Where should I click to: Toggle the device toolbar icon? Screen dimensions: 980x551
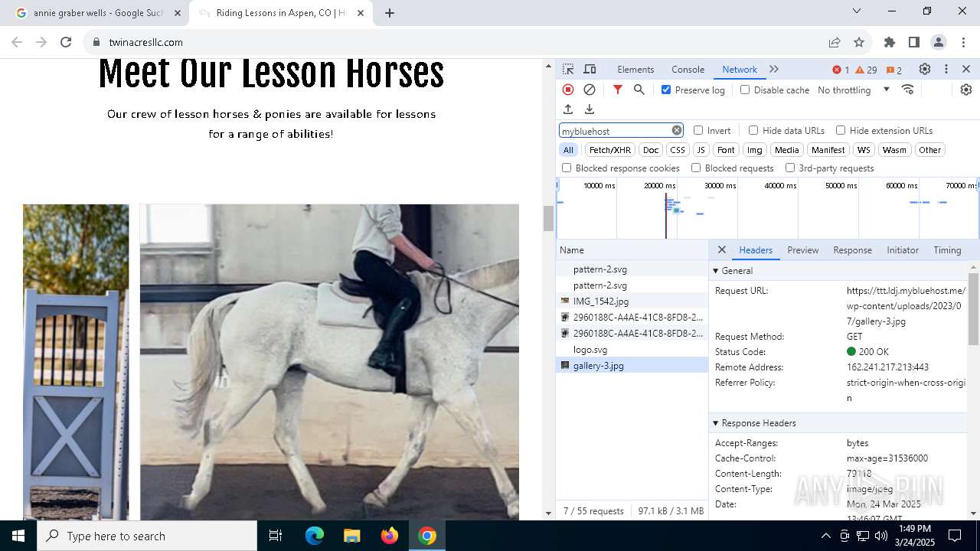(x=590, y=70)
